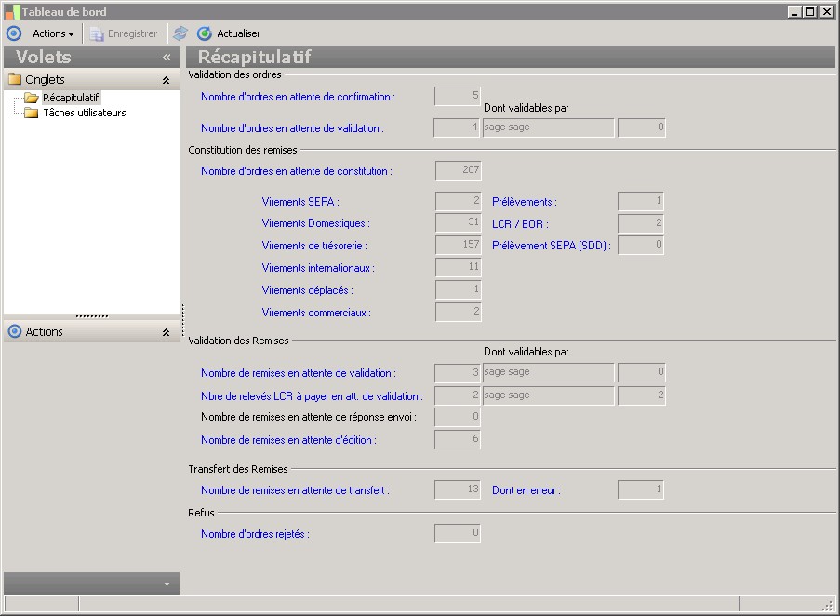Click the Dont en erreur link
This screenshot has height=616, width=840.
[x=526, y=490]
